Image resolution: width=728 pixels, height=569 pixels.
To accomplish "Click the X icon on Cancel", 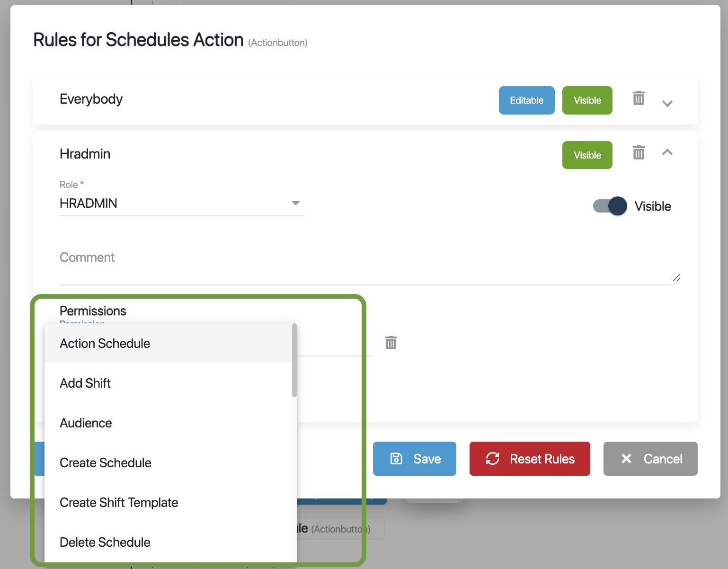I will point(626,459).
